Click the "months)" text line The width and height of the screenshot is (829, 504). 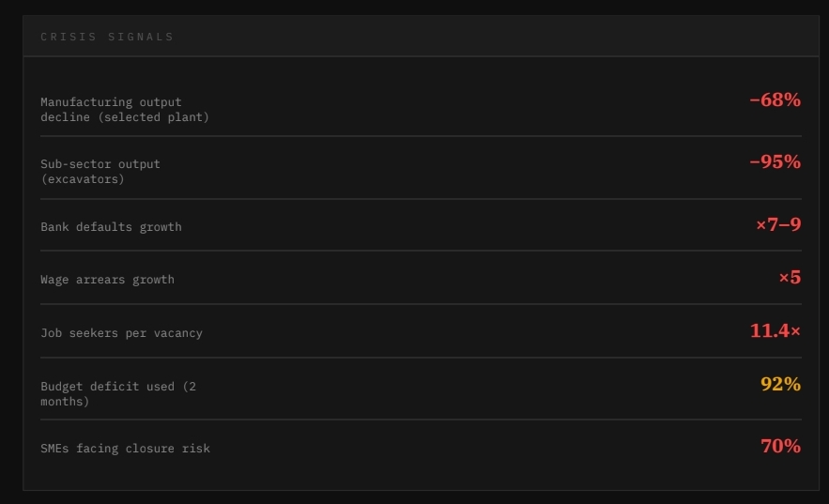pyautogui.click(x=65, y=401)
